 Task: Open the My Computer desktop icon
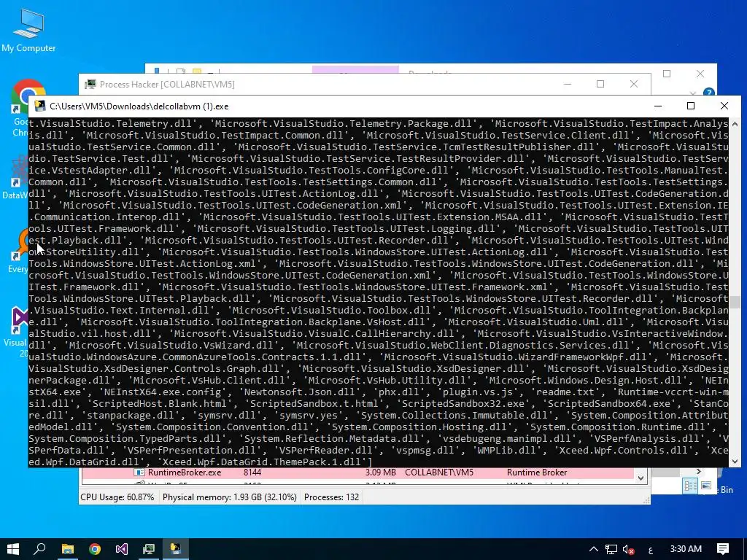28,29
